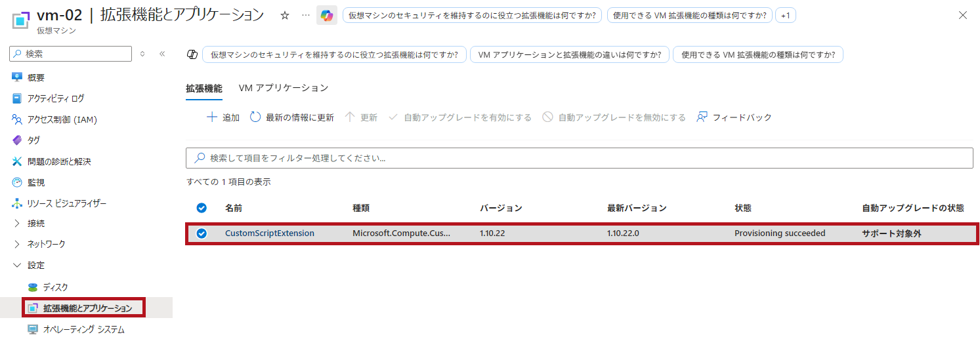Click the up-arrow 更新 icon
This screenshot has height=341, width=980.
(350, 117)
